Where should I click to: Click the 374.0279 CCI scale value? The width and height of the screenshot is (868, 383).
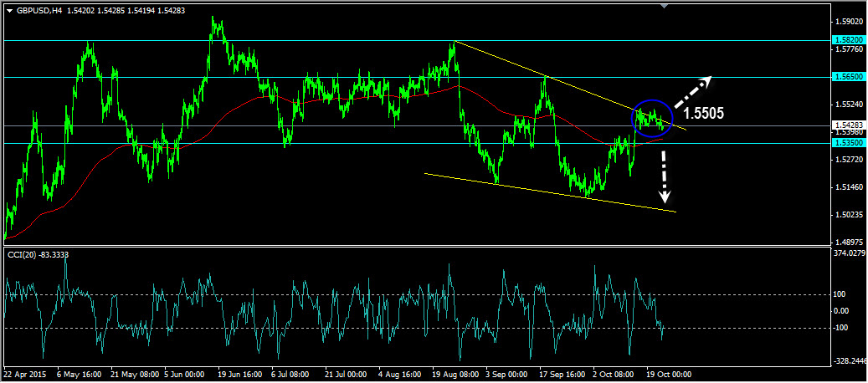850,253
